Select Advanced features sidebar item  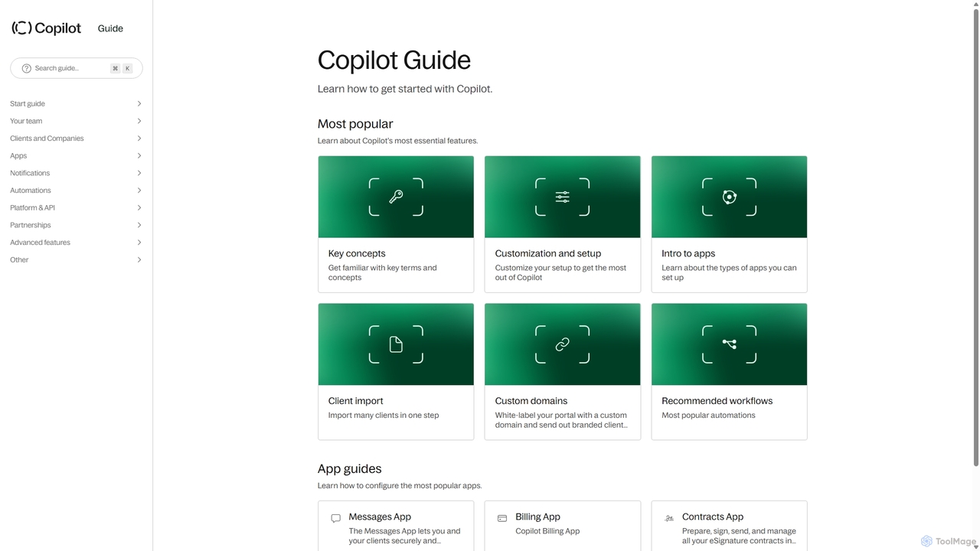(40, 243)
